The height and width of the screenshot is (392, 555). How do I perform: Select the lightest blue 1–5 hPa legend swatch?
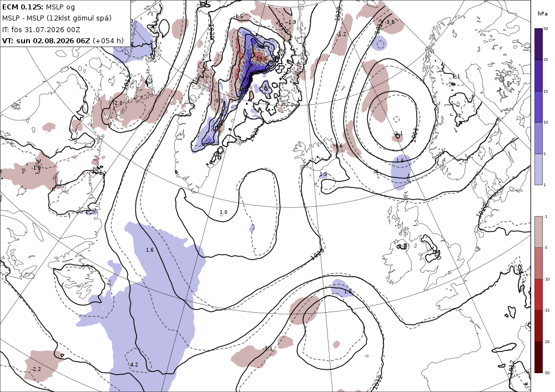coord(538,169)
